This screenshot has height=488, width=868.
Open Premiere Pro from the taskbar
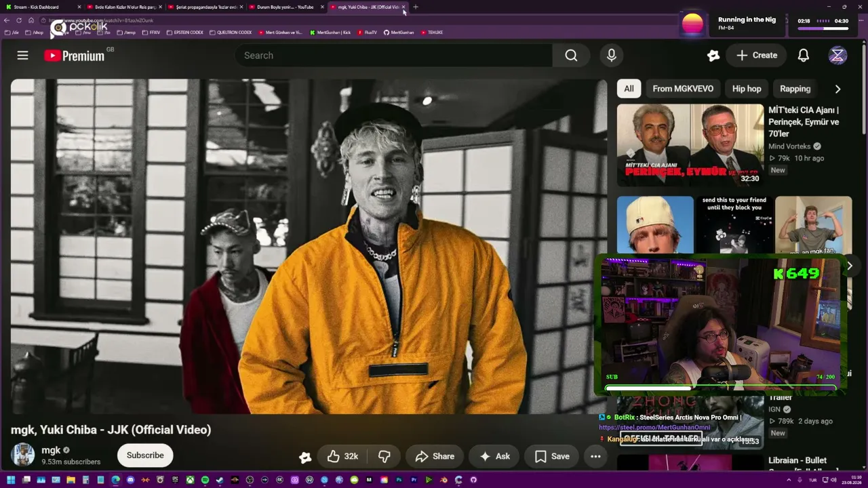click(x=414, y=480)
